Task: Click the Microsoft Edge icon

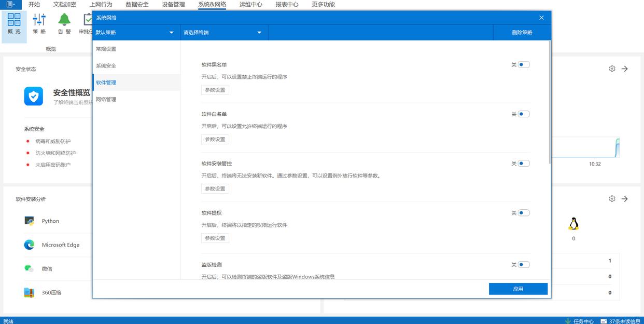Action: coord(29,245)
